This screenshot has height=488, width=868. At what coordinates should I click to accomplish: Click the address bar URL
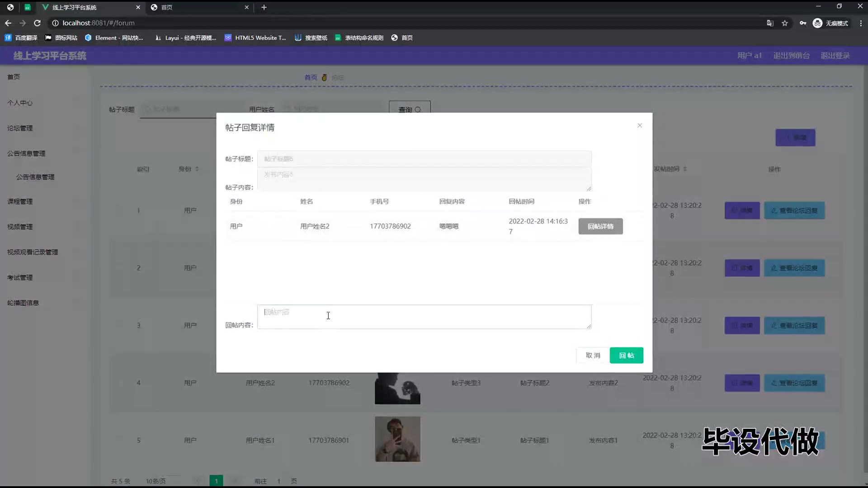(x=98, y=23)
